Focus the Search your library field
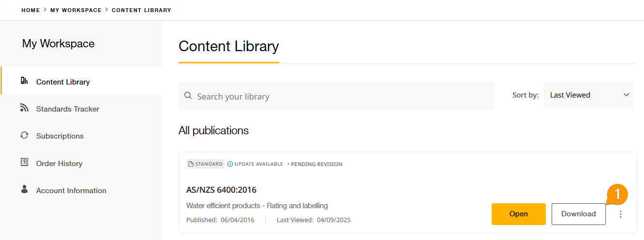 pos(339,96)
